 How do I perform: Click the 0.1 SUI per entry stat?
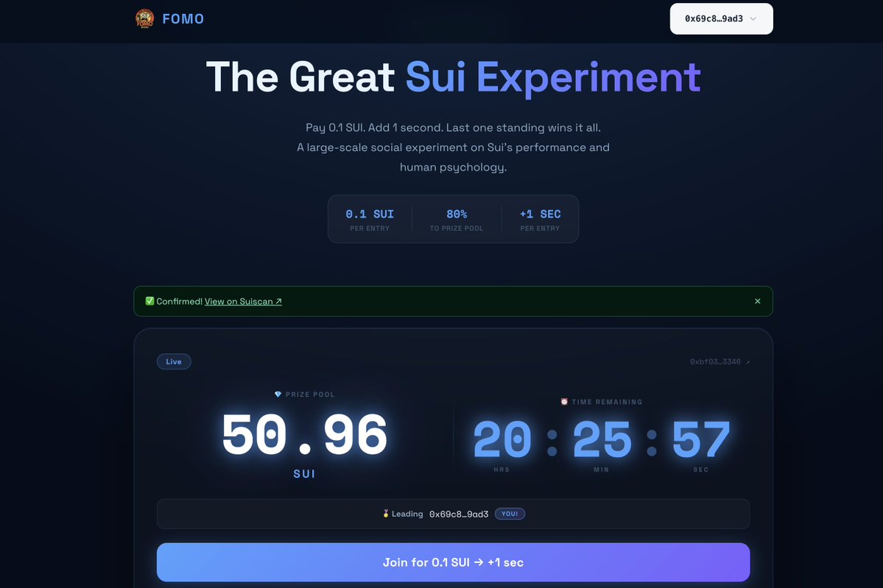click(x=370, y=219)
